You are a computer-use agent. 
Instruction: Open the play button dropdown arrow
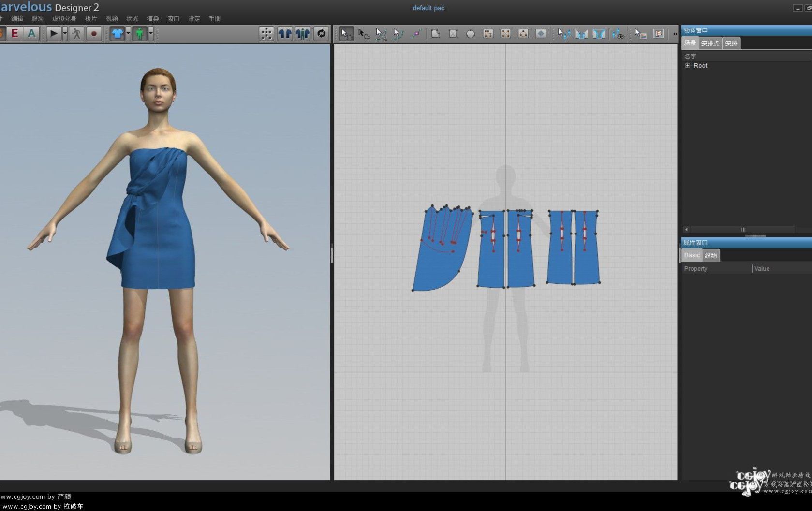[x=65, y=33]
